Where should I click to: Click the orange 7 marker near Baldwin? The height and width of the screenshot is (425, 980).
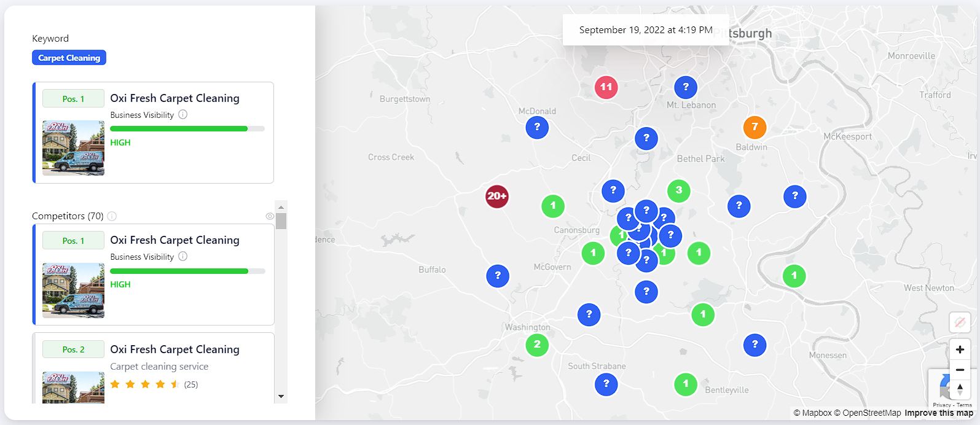coord(755,127)
